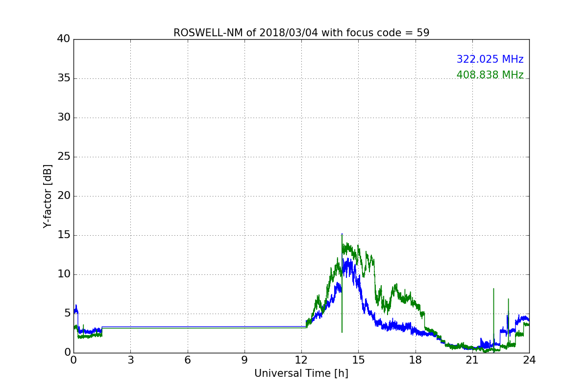Viewport: 588px width, 392px height.
Task: Click the y-axis tick label 40
Action: pos(64,39)
